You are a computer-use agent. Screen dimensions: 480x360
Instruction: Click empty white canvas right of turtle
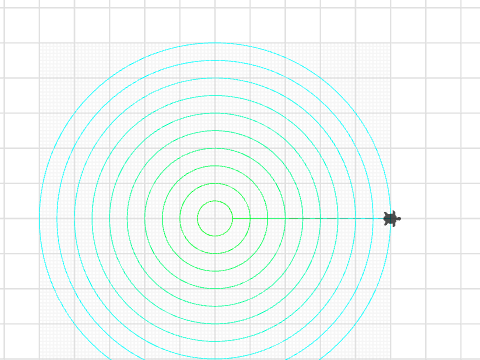tap(443, 200)
